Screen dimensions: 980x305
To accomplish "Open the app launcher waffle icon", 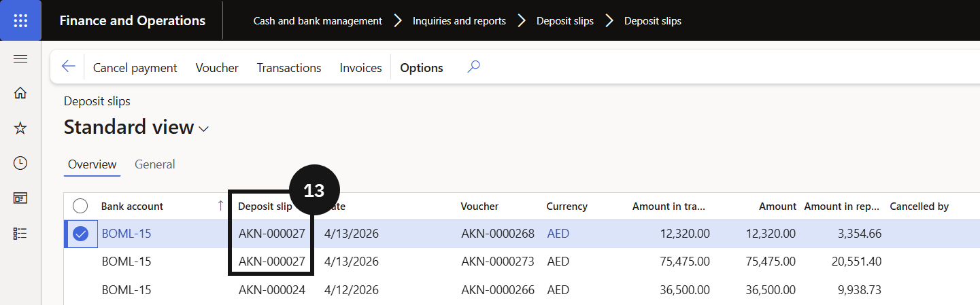I will (x=20, y=20).
